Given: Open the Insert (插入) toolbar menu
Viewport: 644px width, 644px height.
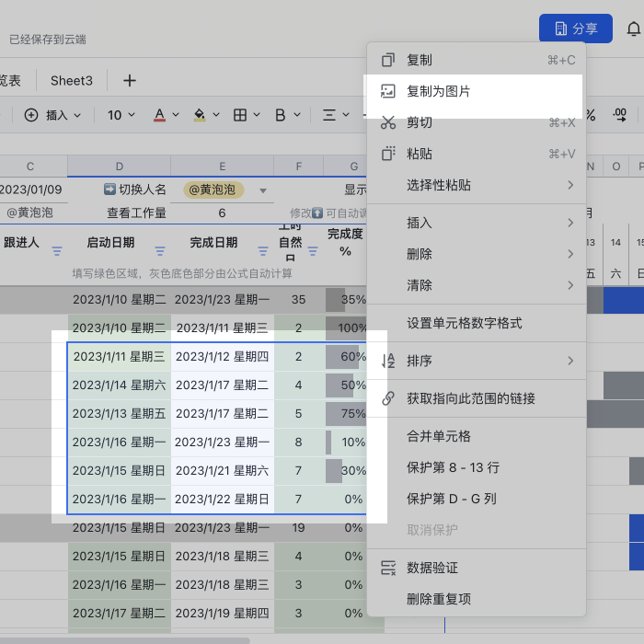Looking at the screenshot, I should (x=52, y=115).
